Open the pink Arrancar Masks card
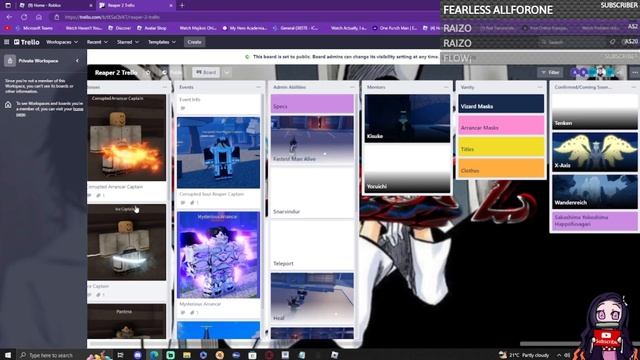This screenshot has width=640, height=360. tap(501, 125)
